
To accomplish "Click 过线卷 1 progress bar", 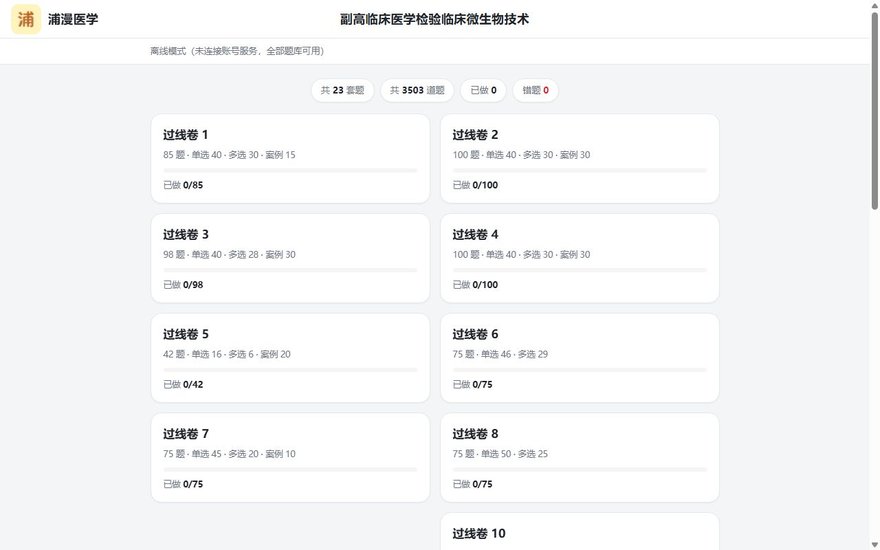I will pyautogui.click(x=290, y=171).
